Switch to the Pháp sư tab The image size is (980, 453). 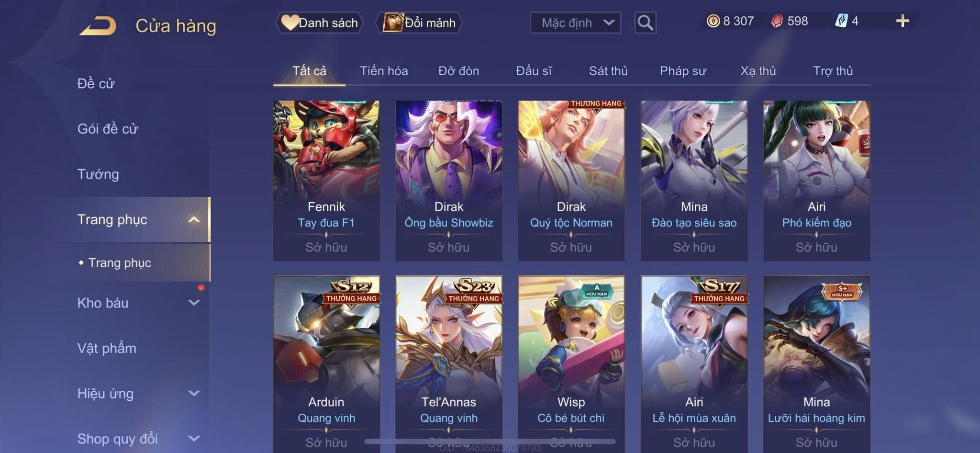[x=683, y=71]
